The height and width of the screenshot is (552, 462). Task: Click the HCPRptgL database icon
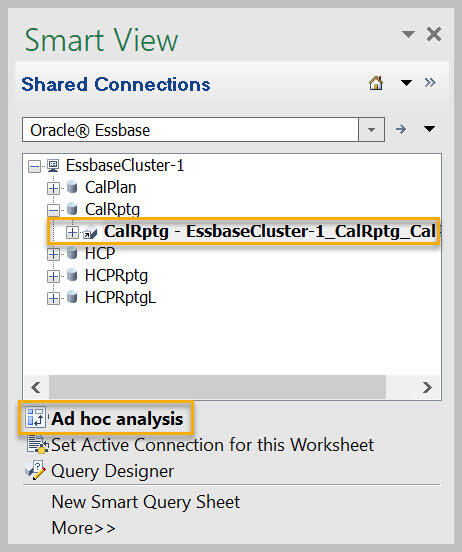coord(72,297)
